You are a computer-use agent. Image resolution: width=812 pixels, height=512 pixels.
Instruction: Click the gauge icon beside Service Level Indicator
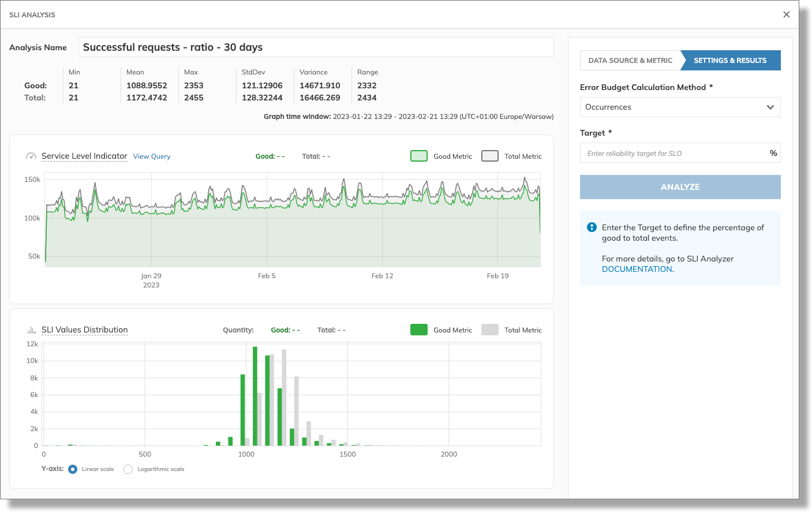(x=31, y=156)
